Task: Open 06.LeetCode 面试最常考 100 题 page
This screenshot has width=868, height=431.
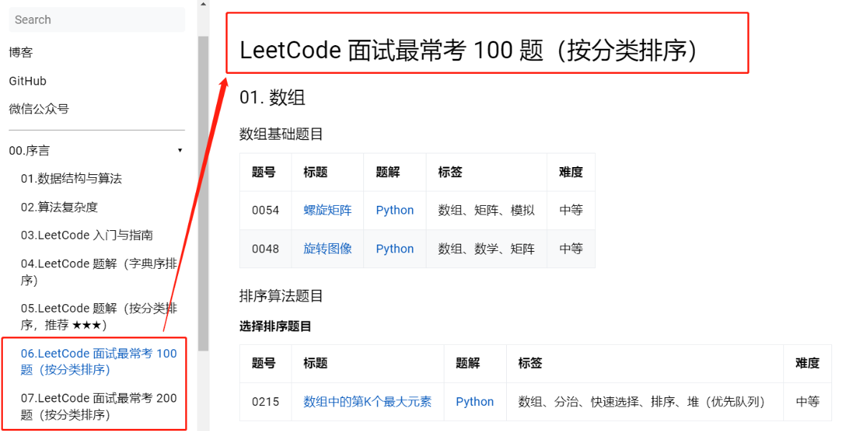Action: pyautogui.click(x=99, y=361)
